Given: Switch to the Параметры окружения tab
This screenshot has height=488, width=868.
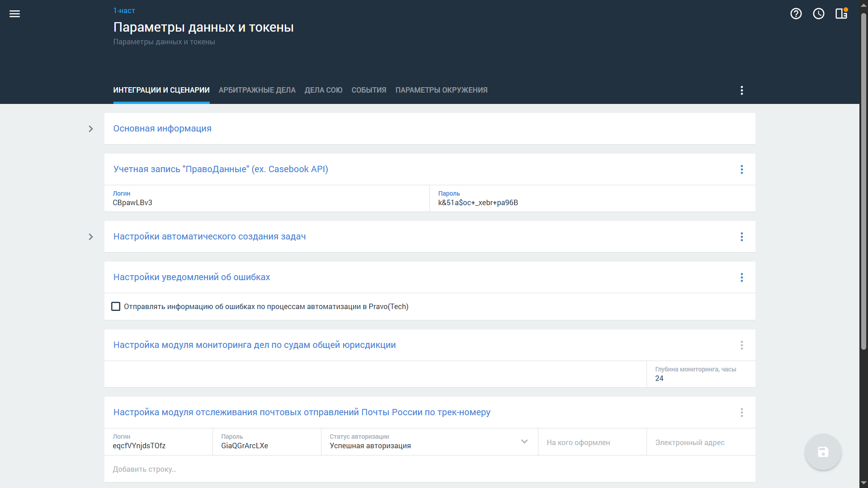Looking at the screenshot, I should pyautogui.click(x=441, y=90).
